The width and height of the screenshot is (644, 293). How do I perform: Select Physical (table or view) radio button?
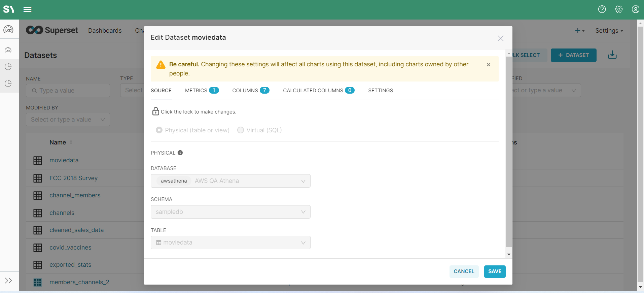(x=159, y=130)
